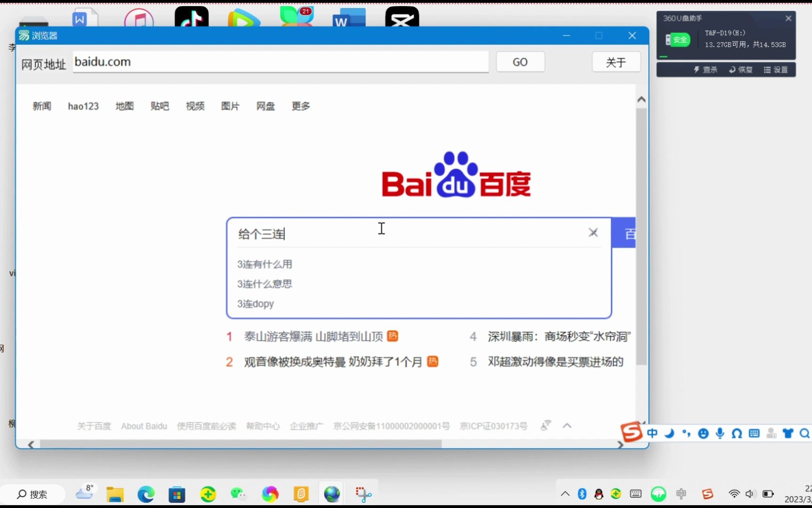Click the globe browser icon on the taskbar
This screenshot has width=812, height=508.
point(332,494)
